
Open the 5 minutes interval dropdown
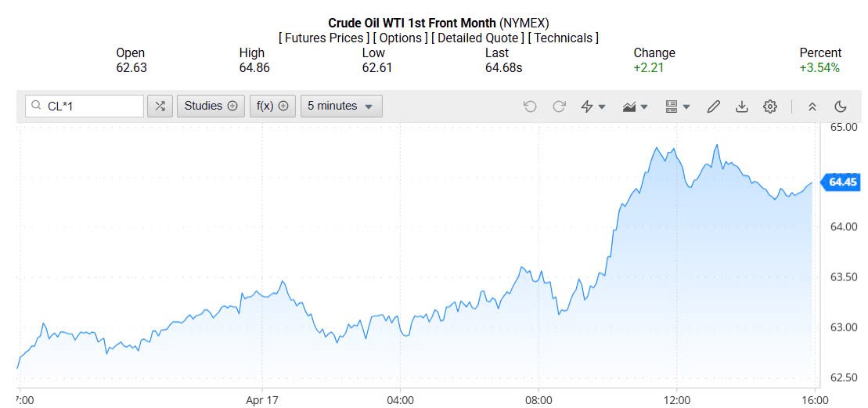tap(341, 107)
